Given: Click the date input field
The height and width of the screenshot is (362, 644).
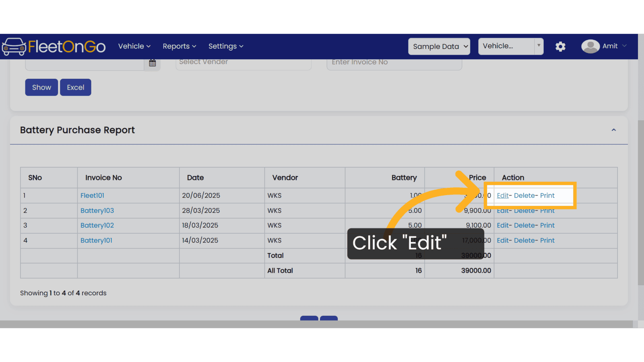Looking at the screenshot, I should (85, 64).
